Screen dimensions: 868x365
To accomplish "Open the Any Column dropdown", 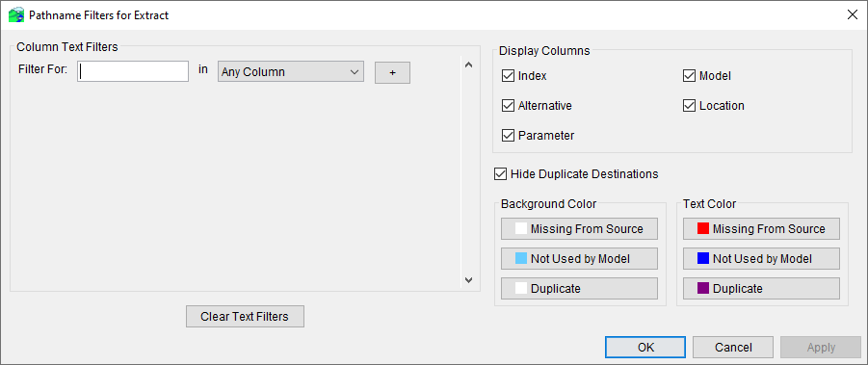I will click(x=291, y=72).
